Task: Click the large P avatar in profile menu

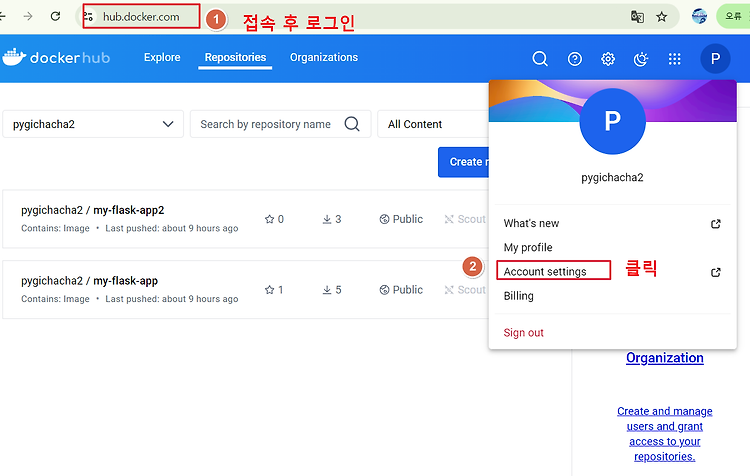Action: click(612, 121)
